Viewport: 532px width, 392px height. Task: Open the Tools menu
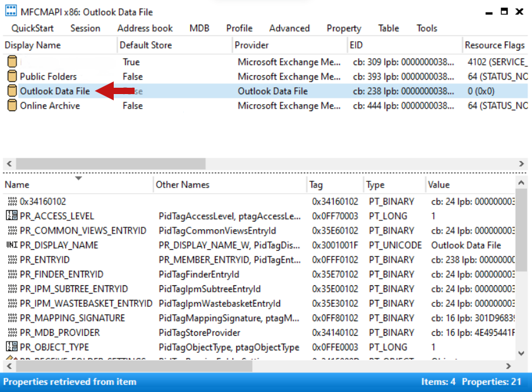coord(427,28)
